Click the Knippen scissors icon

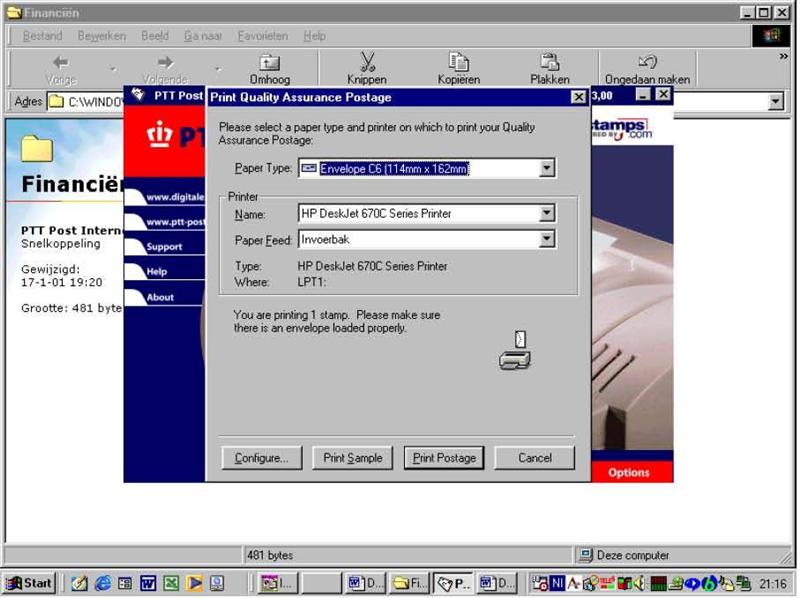367,62
